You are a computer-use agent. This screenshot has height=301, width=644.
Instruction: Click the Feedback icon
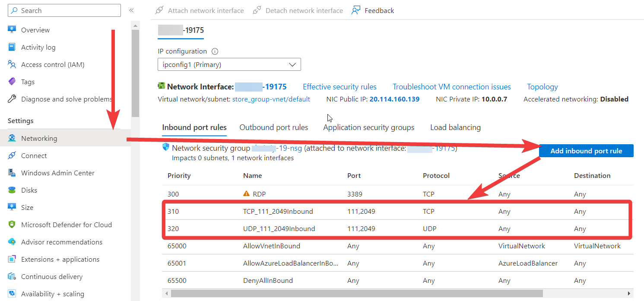(x=356, y=10)
